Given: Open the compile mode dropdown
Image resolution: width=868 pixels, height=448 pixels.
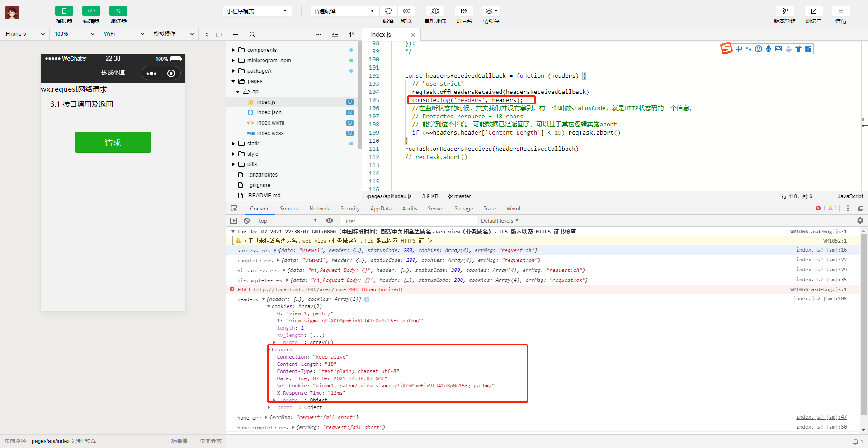Looking at the screenshot, I should coord(344,11).
